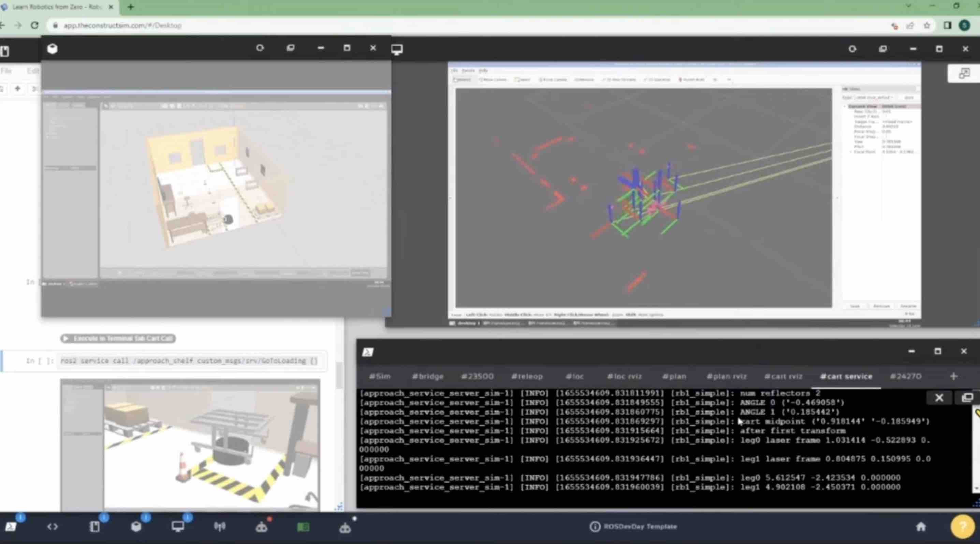Open the notebook icon in the bottom dock
Viewport: 980px width, 544px height.
click(94, 527)
